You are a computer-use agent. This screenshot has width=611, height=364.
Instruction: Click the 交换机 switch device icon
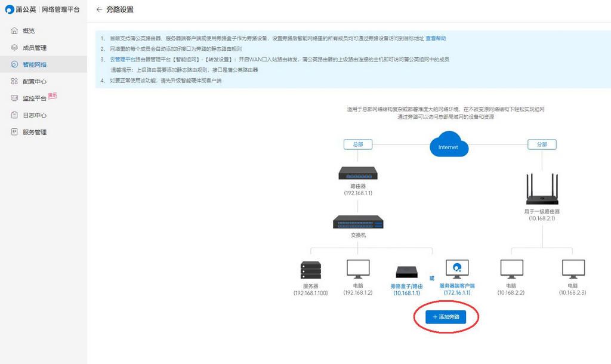click(358, 222)
